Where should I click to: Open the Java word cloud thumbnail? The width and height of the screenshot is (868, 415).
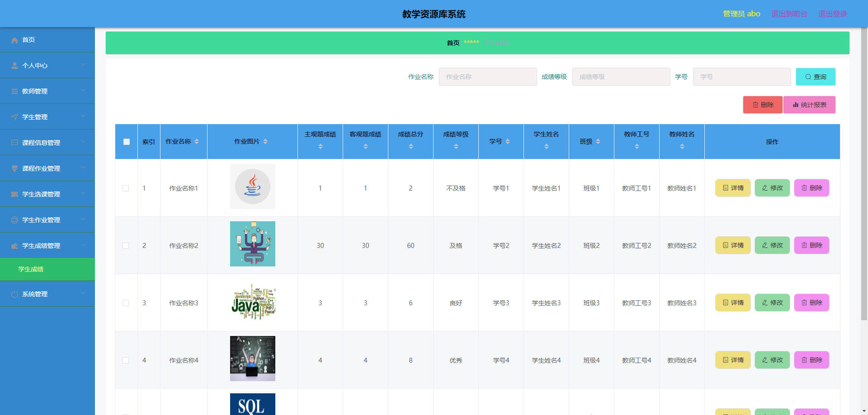click(x=253, y=301)
